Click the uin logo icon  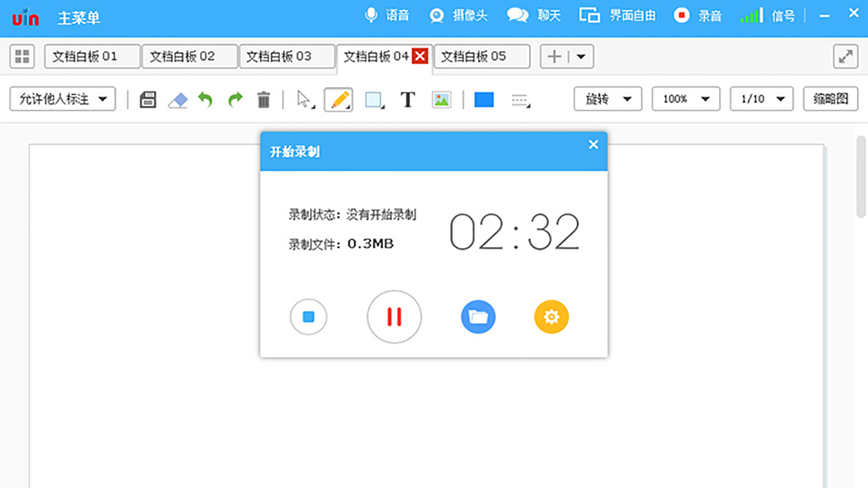pos(25,18)
